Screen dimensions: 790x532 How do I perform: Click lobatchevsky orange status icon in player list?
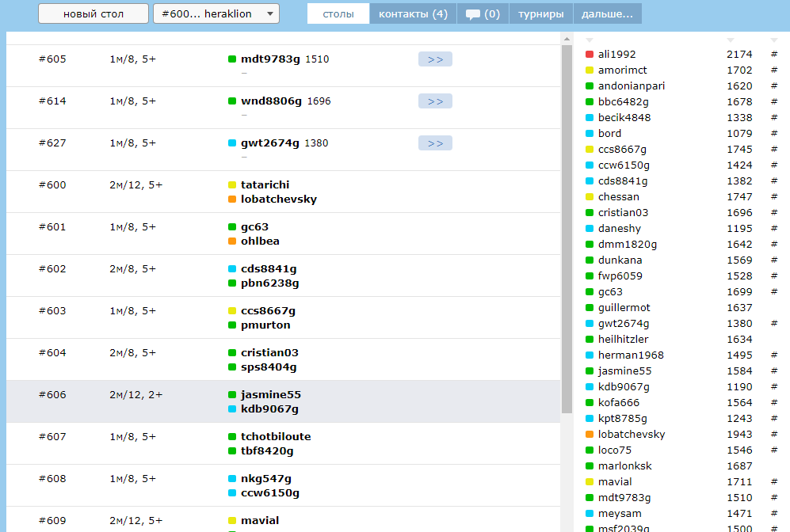click(x=590, y=435)
